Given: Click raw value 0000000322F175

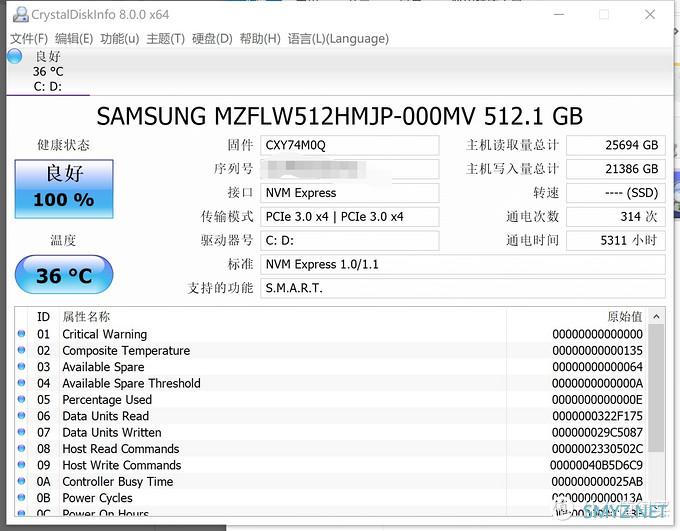Looking at the screenshot, I should pyautogui.click(x=598, y=416).
